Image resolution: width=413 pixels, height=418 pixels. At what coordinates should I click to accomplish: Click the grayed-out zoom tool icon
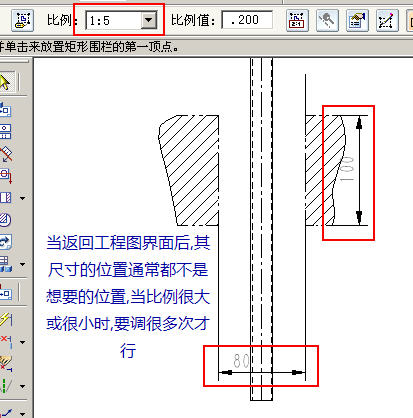[327, 20]
